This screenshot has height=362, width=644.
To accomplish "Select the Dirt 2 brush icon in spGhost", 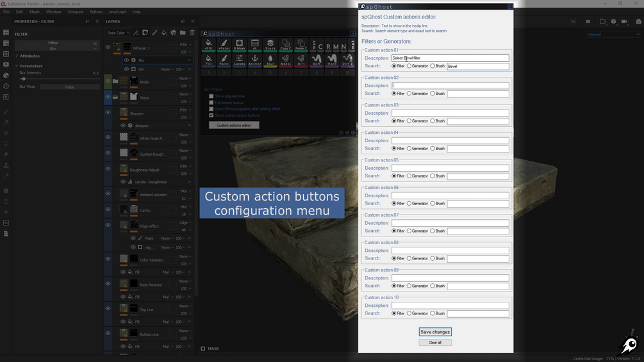I will click(x=347, y=60).
